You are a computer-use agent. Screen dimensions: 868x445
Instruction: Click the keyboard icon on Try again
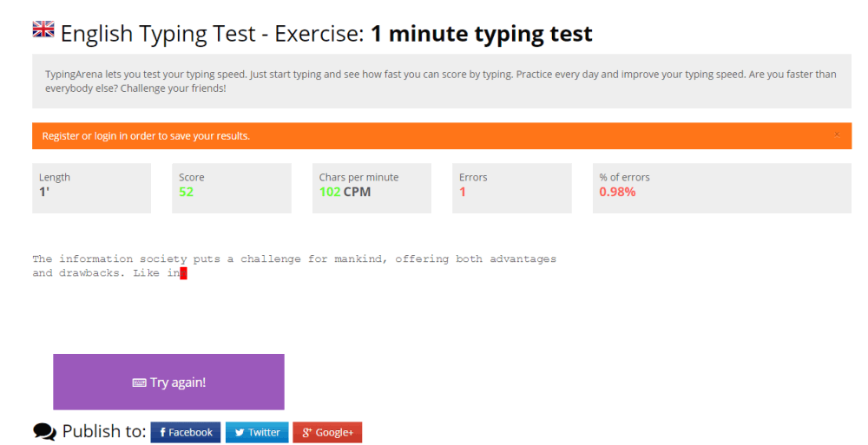(139, 383)
